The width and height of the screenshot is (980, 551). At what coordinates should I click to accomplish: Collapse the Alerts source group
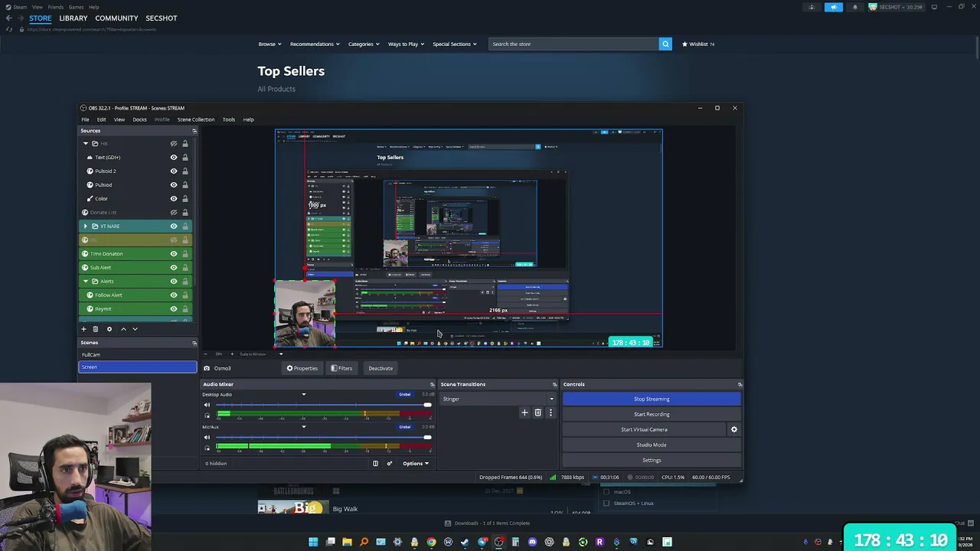(85, 281)
